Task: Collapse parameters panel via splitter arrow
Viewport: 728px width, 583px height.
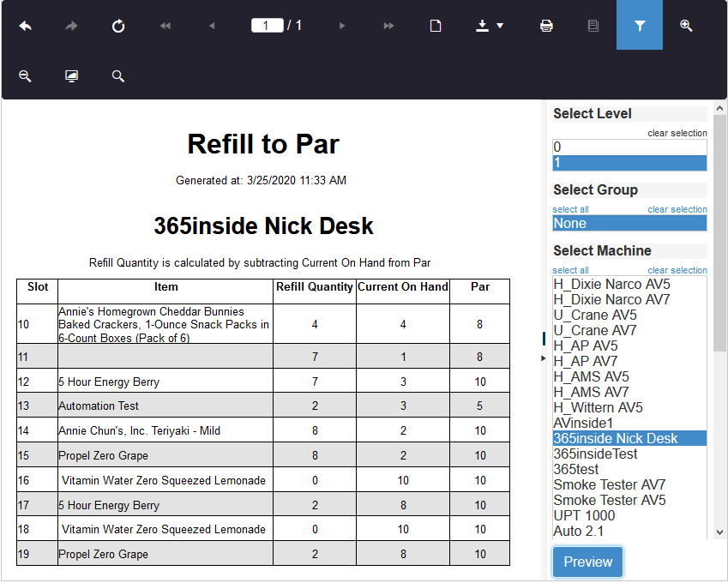Action: pyautogui.click(x=544, y=358)
